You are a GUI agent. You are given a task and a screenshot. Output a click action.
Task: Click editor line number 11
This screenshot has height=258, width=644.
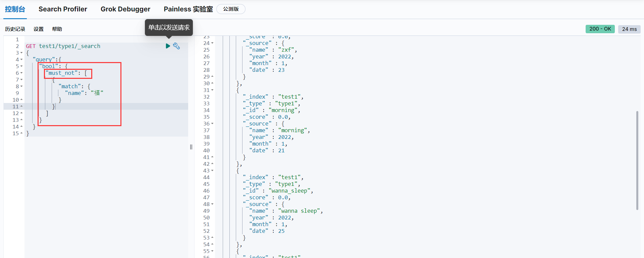15,106
